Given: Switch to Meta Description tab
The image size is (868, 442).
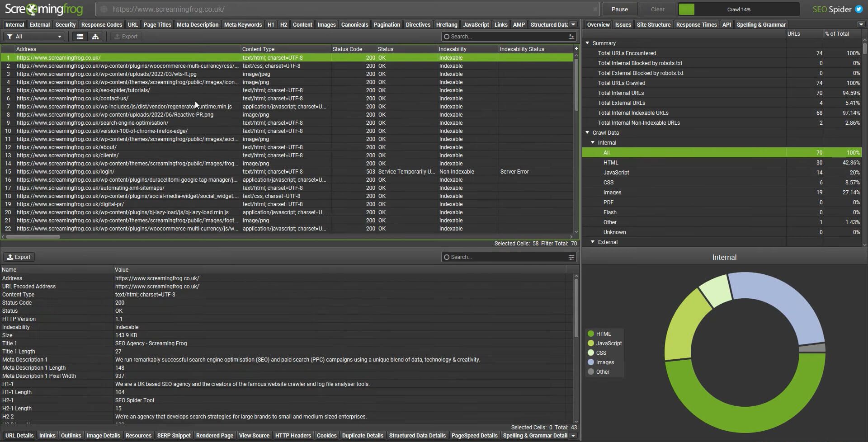Looking at the screenshot, I should pos(198,24).
